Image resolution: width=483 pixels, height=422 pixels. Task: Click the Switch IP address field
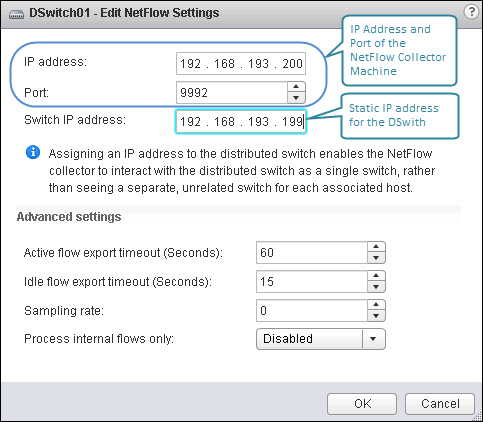(x=241, y=122)
